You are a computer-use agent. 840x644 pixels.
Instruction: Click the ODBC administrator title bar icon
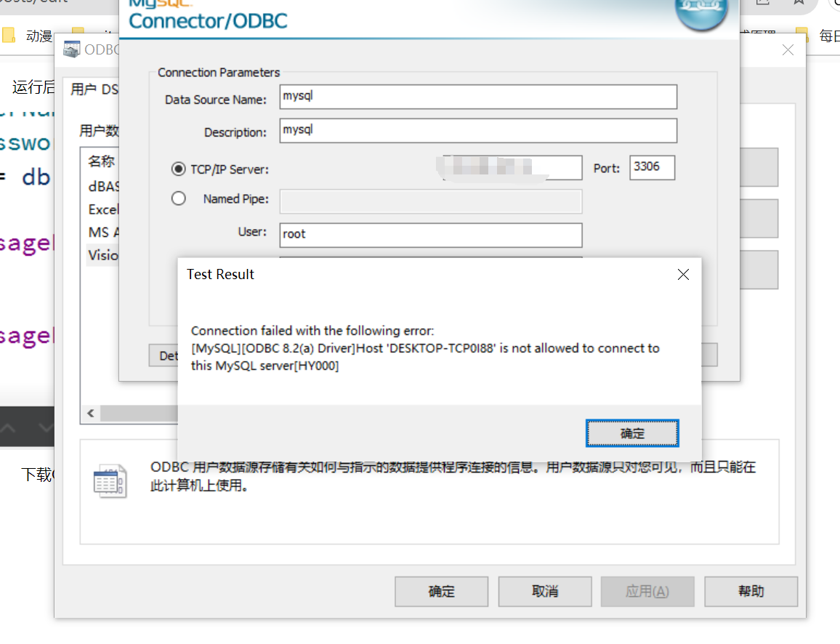71,49
